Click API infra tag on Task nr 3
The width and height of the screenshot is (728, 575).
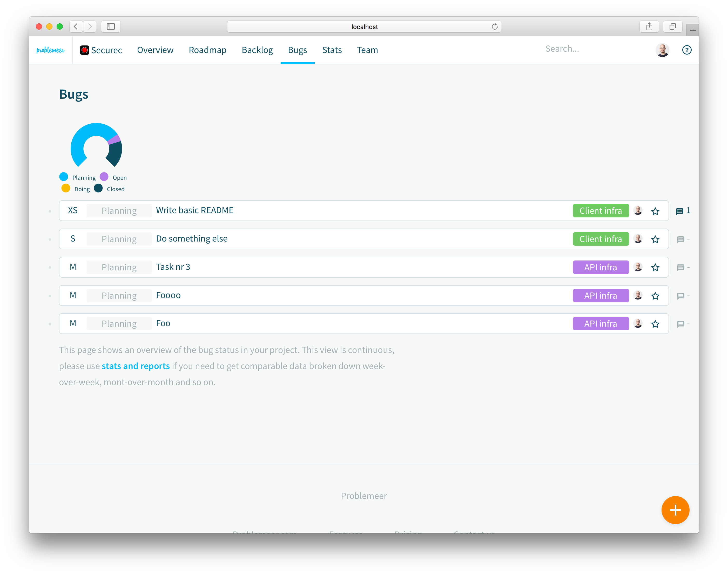601,267
